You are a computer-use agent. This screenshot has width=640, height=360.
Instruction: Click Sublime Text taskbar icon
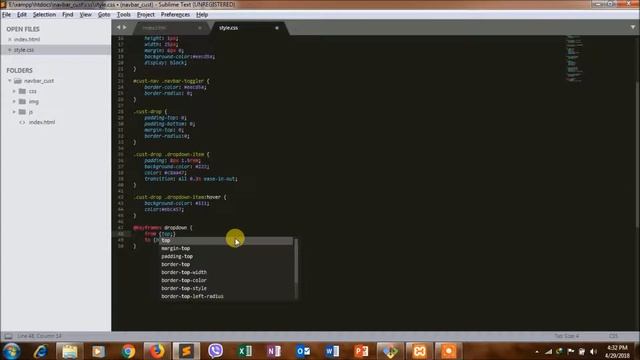click(186, 351)
